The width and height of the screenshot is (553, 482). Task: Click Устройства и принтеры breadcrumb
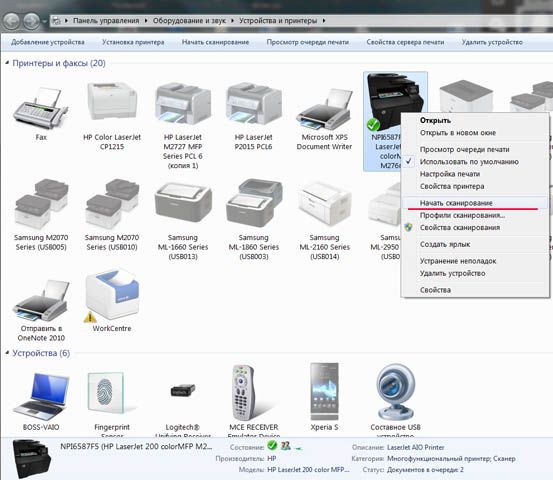point(278,21)
